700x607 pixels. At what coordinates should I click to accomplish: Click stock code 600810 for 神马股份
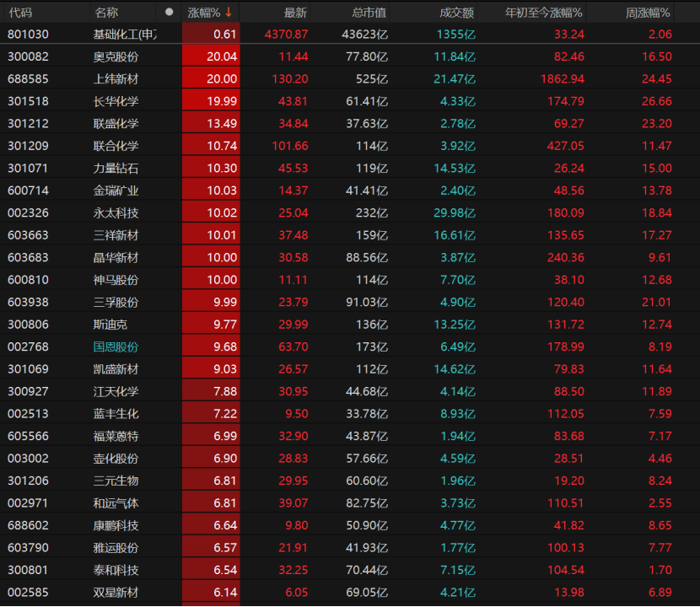pyautogui.click(x=28, y=280)
